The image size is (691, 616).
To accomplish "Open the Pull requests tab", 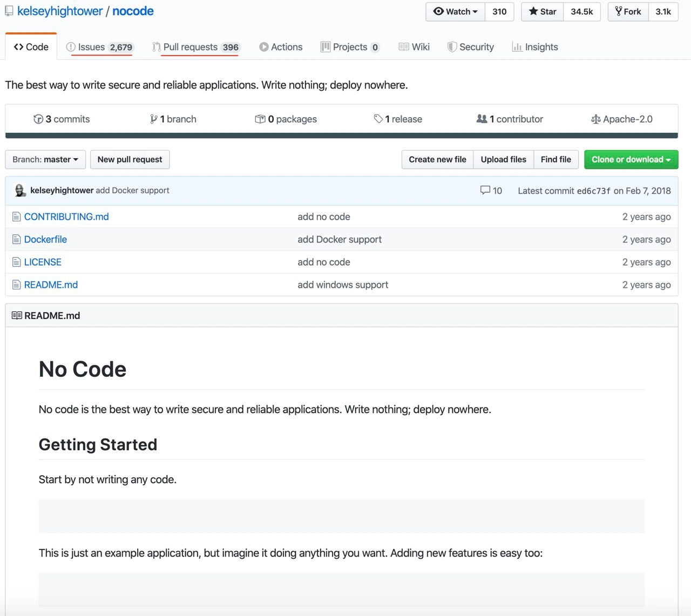I will click(195, 47).
